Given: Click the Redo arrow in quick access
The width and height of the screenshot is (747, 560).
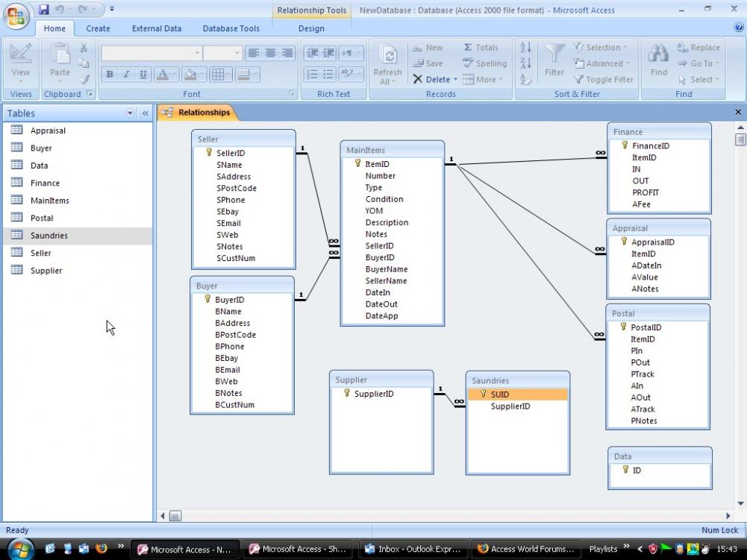Looking at the screenshot, I should click(82, 9).
